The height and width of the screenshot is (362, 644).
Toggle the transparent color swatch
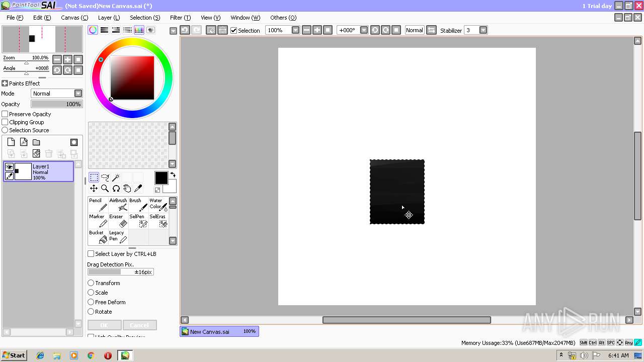pos(157,190)
